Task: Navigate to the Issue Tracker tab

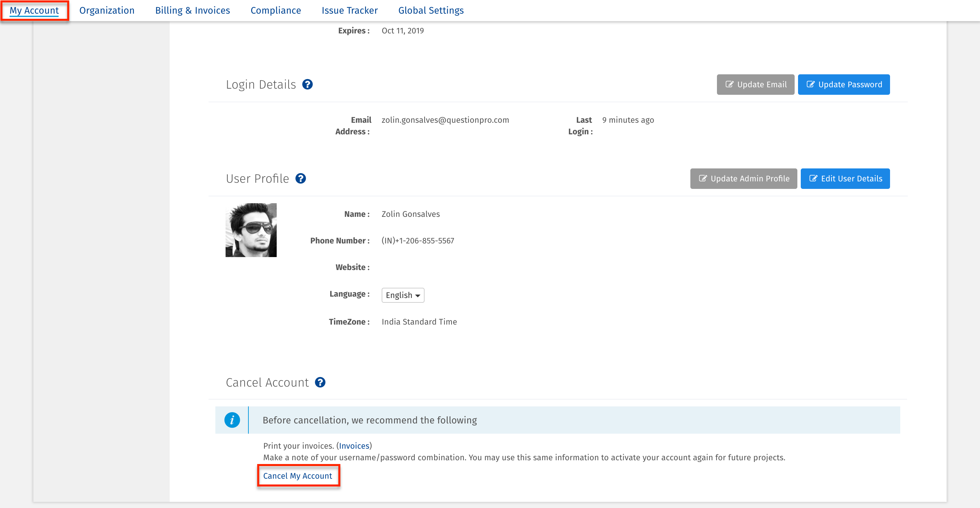Action: click(349, 10)
